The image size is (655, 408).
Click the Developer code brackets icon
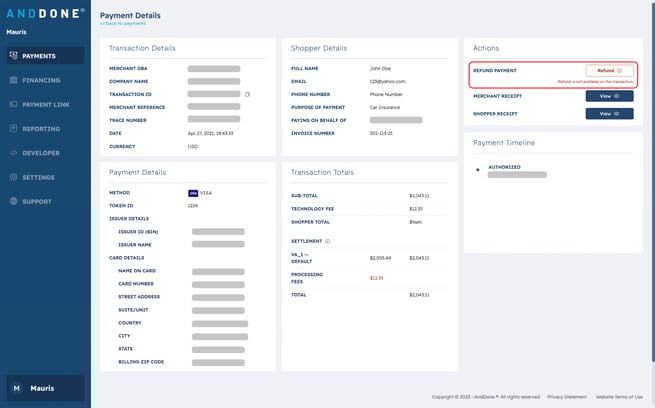pyautogui.click(x=14, y=153)
